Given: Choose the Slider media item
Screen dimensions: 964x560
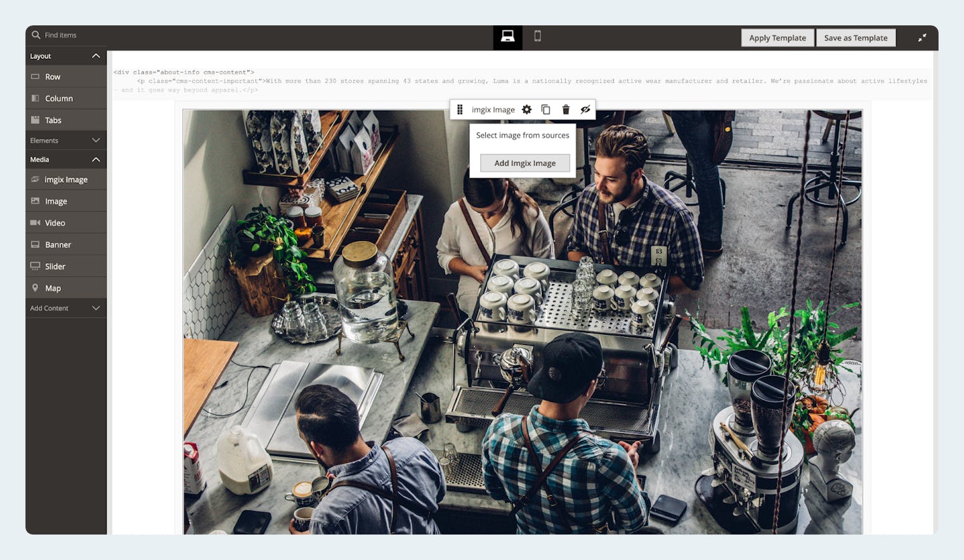Looking at the screenshot, I should tap(66, 266).
